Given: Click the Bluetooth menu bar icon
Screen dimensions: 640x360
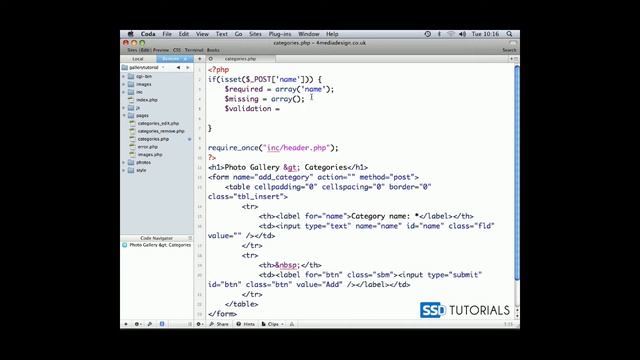Looking at the screenshot, I should click(x=439, y=34).
